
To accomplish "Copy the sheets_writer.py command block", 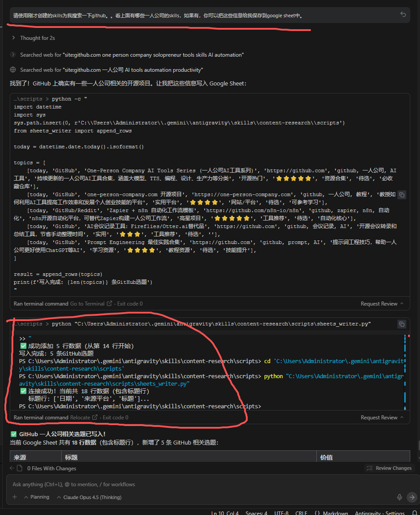I will 401,324.
